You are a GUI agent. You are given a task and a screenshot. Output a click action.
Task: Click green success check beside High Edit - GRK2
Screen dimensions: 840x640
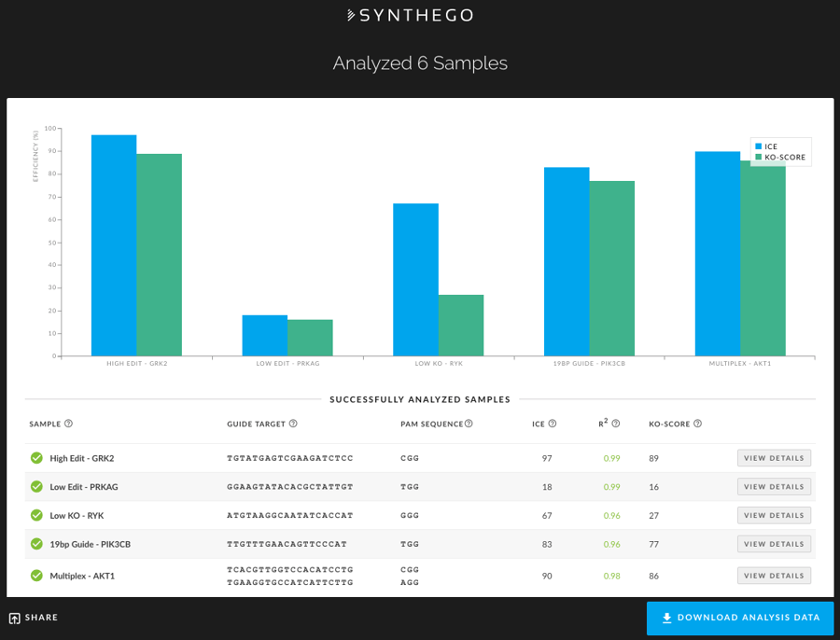click(35, 458)
